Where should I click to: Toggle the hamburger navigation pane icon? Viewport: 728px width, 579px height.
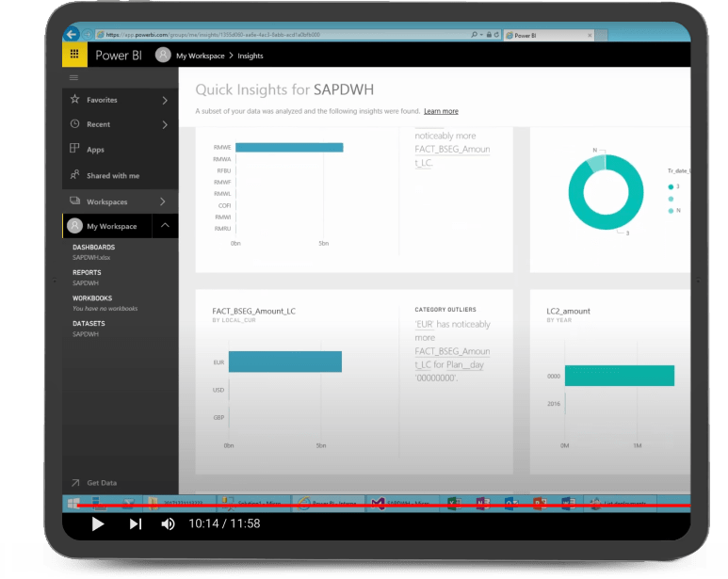click(x=73, y=77)
